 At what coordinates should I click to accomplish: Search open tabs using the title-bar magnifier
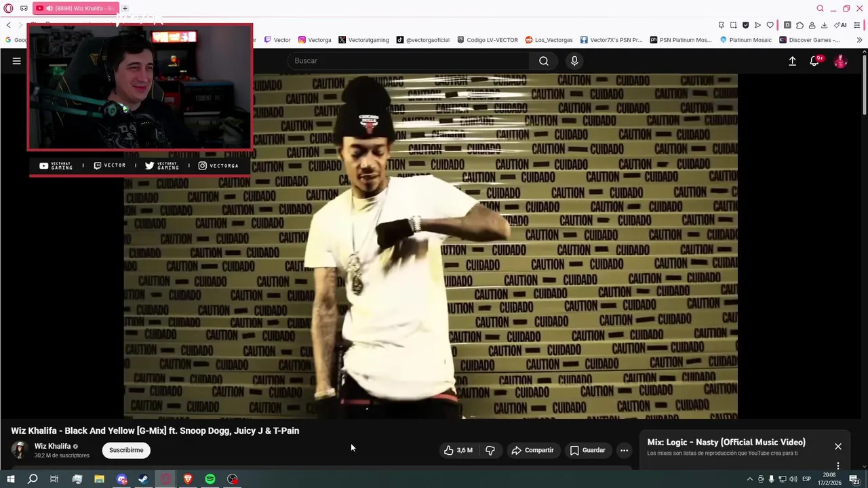820,8
